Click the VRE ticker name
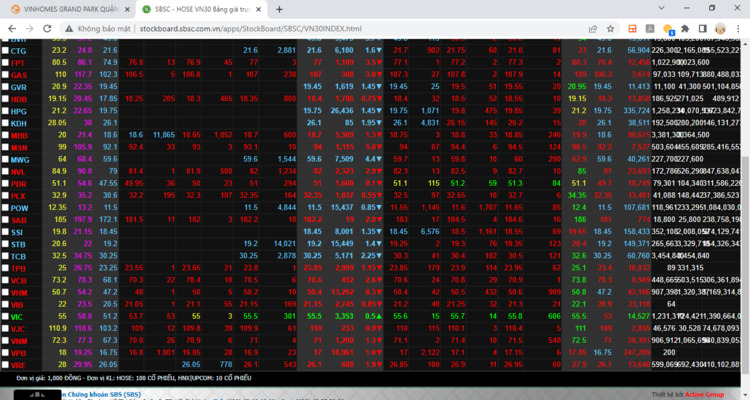Viewport: 750px width, 400px height. point(18,365)
